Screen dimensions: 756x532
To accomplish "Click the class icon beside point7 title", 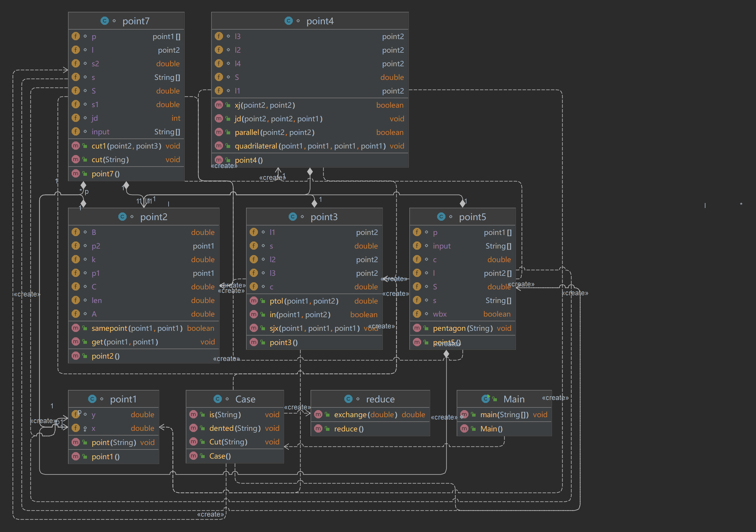I will [x=104, y=21].
